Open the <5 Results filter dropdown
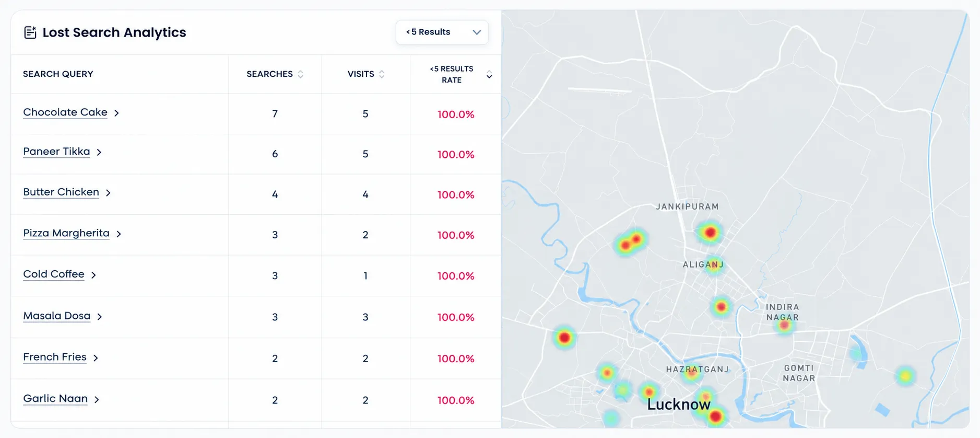 [442, 32]
